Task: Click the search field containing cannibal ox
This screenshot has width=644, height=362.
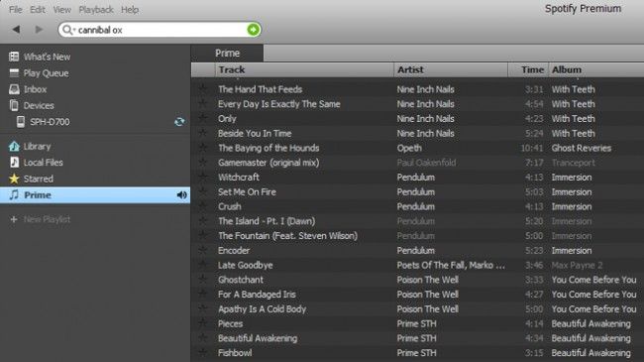Action: 161,30
